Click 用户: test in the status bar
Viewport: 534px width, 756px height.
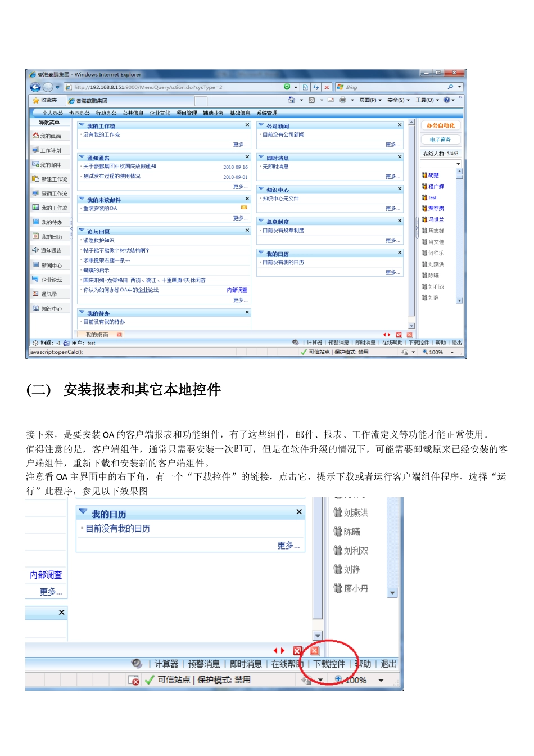tap(84, 343)
